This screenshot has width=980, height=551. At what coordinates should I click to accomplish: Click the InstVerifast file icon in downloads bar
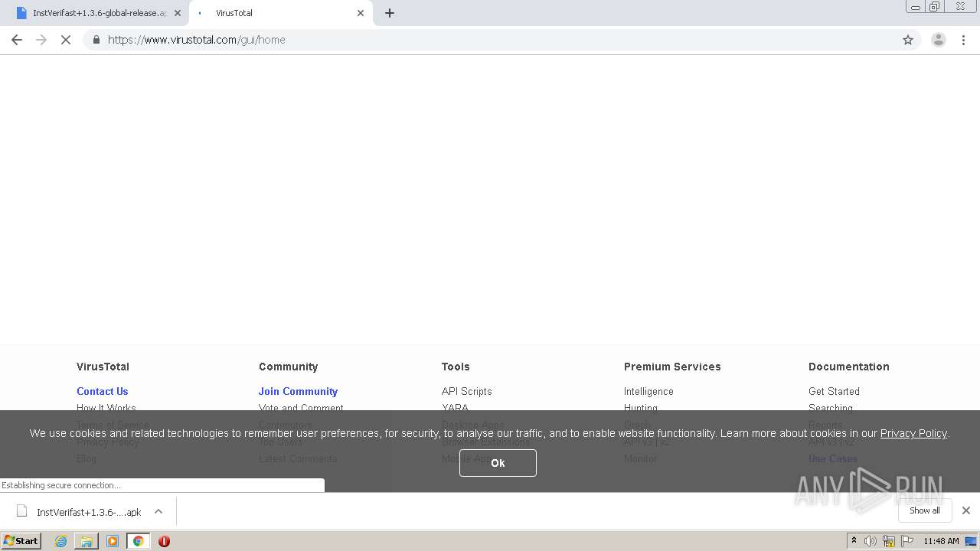(x=22, y=511)
